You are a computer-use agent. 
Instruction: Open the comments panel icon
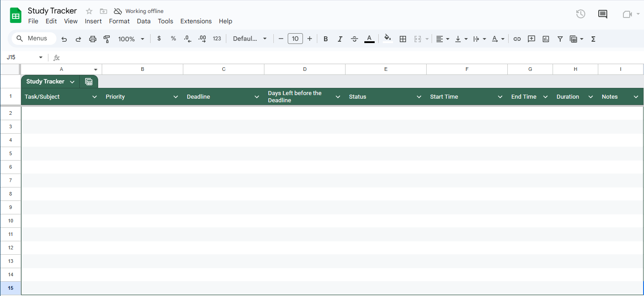coord(603,14)
